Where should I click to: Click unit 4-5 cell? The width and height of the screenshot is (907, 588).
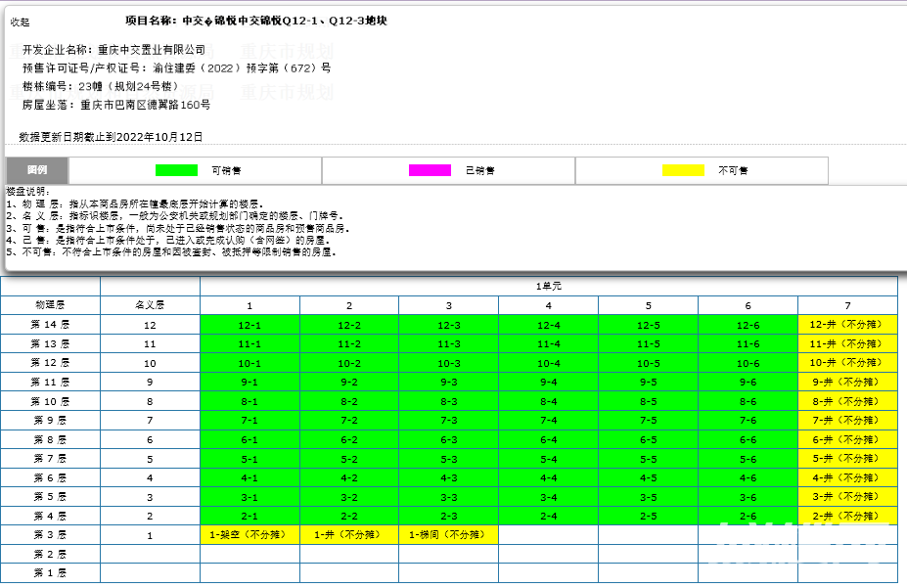(x=649, y=478)
